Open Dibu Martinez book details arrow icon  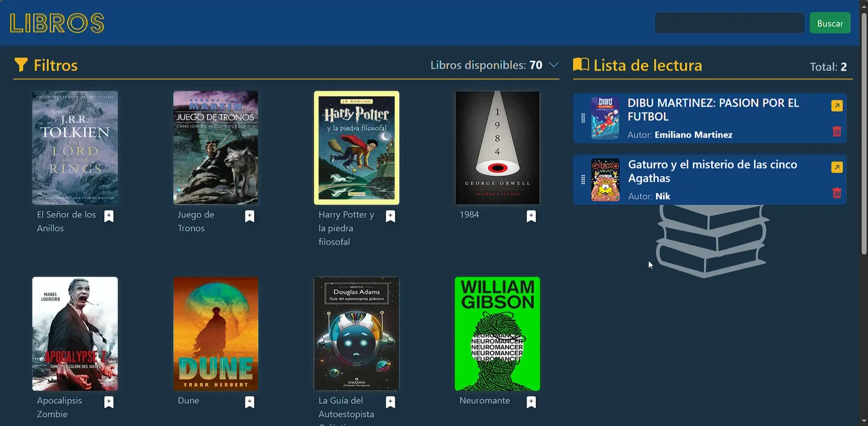[837, 106]
